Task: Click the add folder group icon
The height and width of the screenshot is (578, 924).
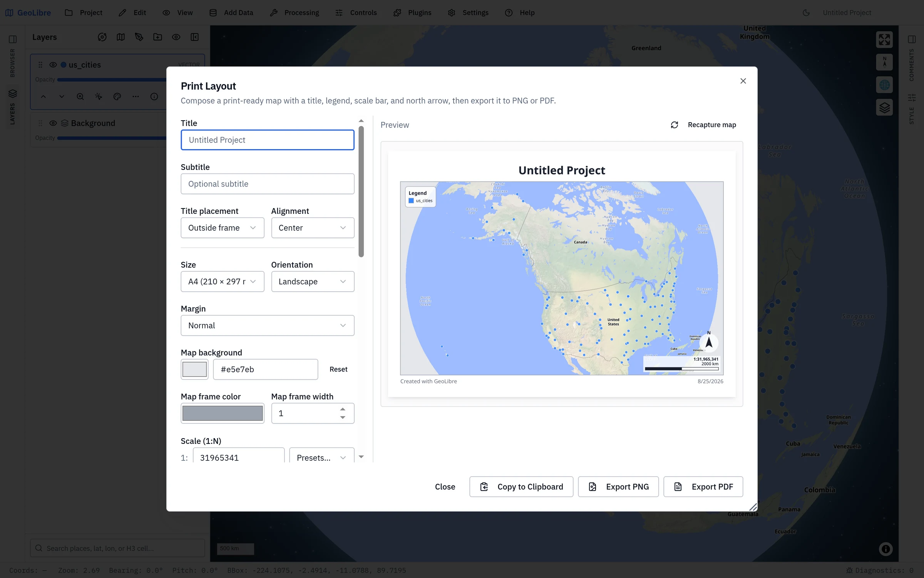Action: click(157, 37)
